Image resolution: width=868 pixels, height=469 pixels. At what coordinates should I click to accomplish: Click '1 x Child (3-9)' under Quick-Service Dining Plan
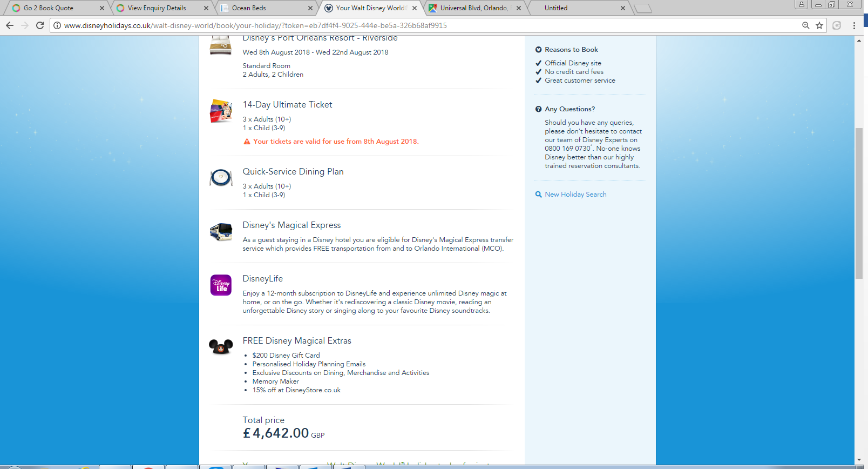click(x=263, y=195)
